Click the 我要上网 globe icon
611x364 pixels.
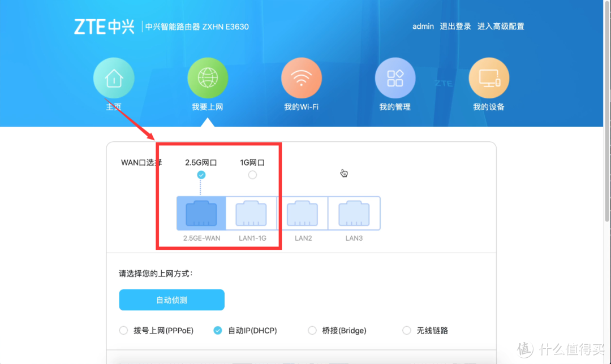coord(208,77)
